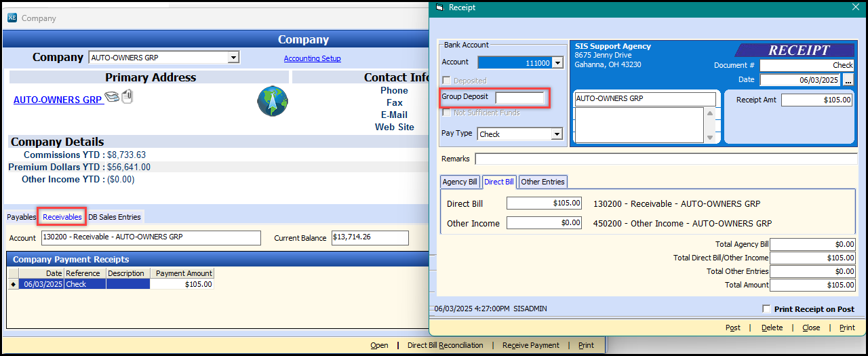
Task: Select the 06/03/2025 payment receipt row date
Action: [x=41, y=284]
